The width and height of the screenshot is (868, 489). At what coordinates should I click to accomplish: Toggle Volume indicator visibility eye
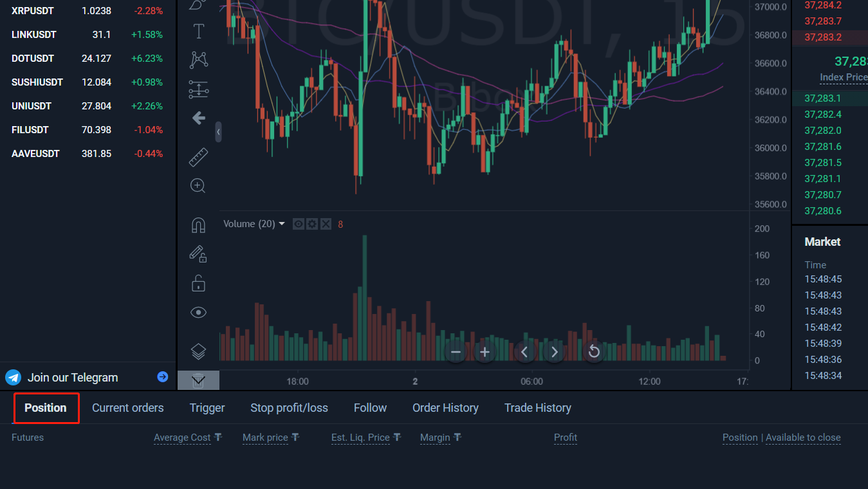(x=299, y=224)
